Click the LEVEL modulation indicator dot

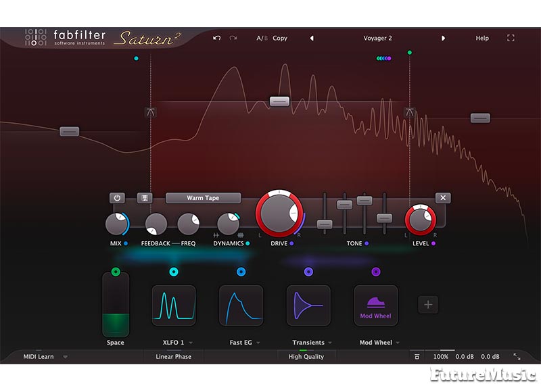click(433, 243)
